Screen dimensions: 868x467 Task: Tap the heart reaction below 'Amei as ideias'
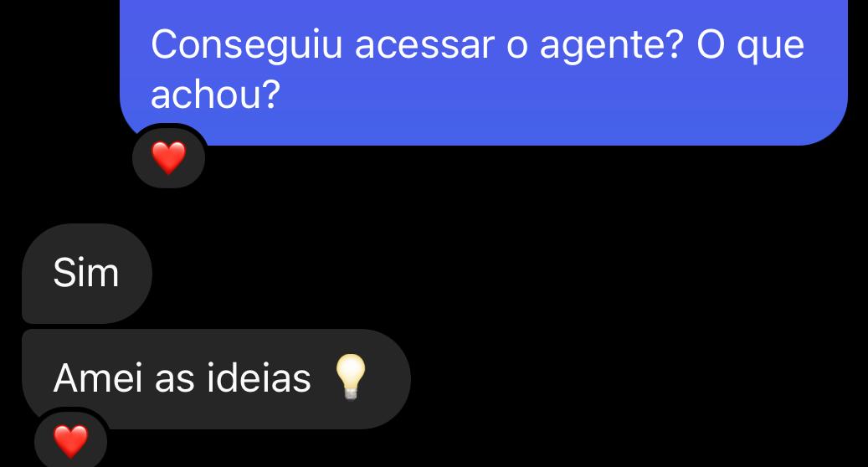[x=71, y=442]
